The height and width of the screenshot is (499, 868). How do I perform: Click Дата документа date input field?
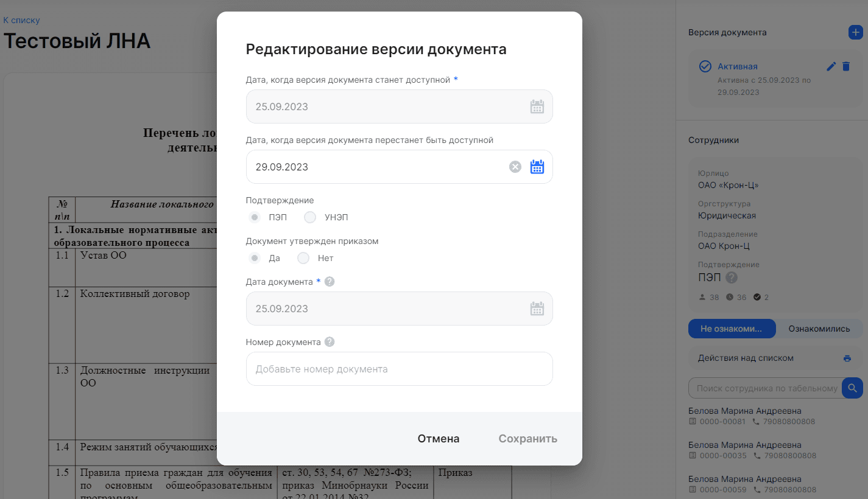tap(399, 309)
